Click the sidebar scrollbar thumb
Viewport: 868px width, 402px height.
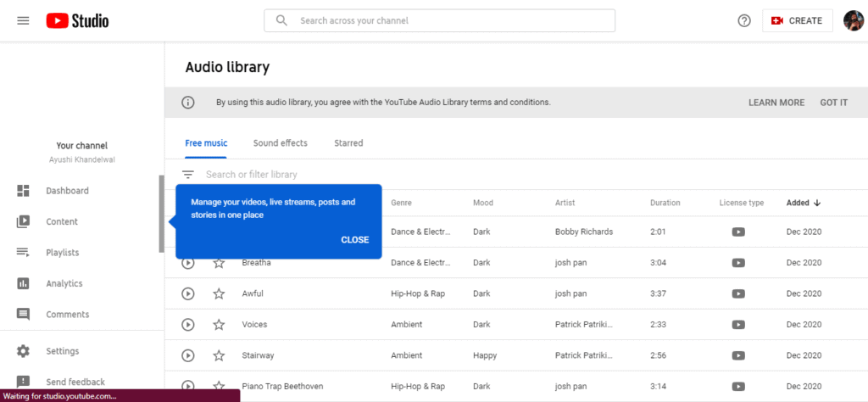161,214
